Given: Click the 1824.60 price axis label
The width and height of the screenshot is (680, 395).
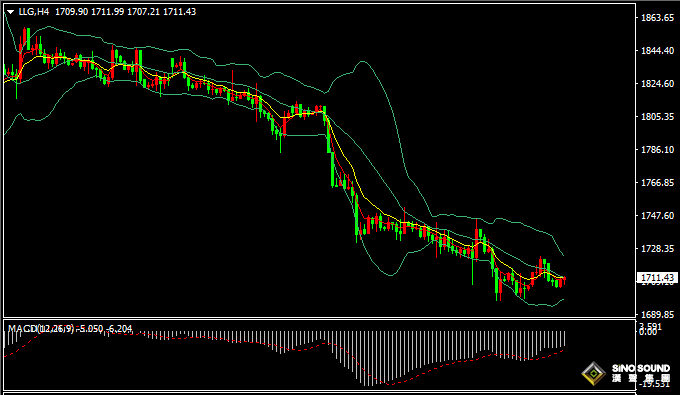Looking at the screenshot, I should [657, 84].
